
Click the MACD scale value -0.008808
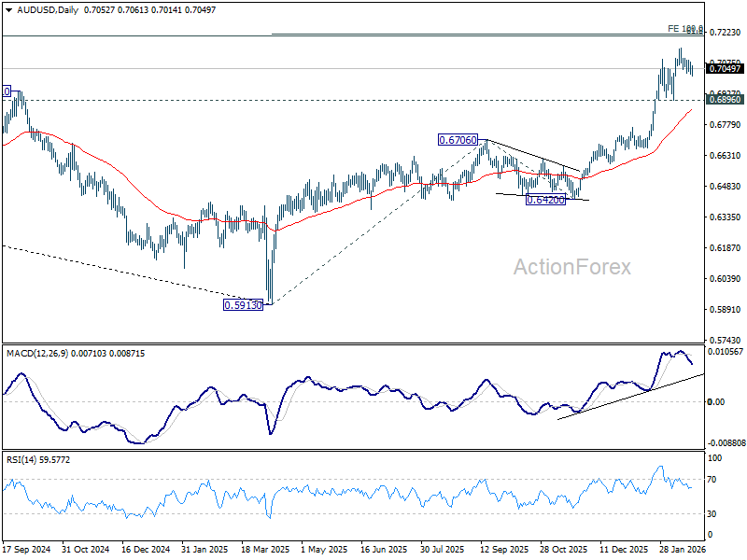(726, 442)
